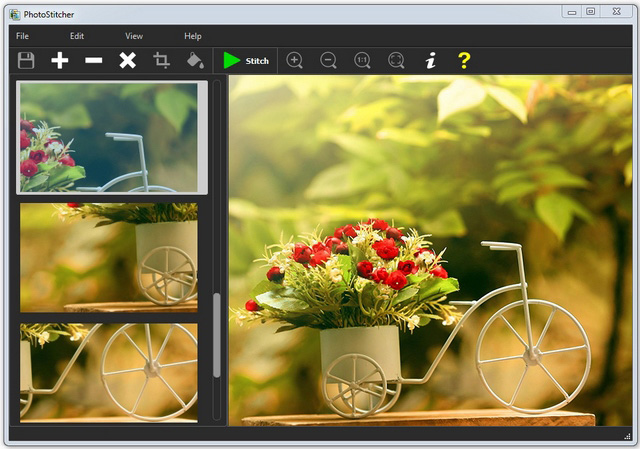This screenshot has height=449, width=640.
Task: Choose the paint bucket fill tool
Action: pos(196,61)
